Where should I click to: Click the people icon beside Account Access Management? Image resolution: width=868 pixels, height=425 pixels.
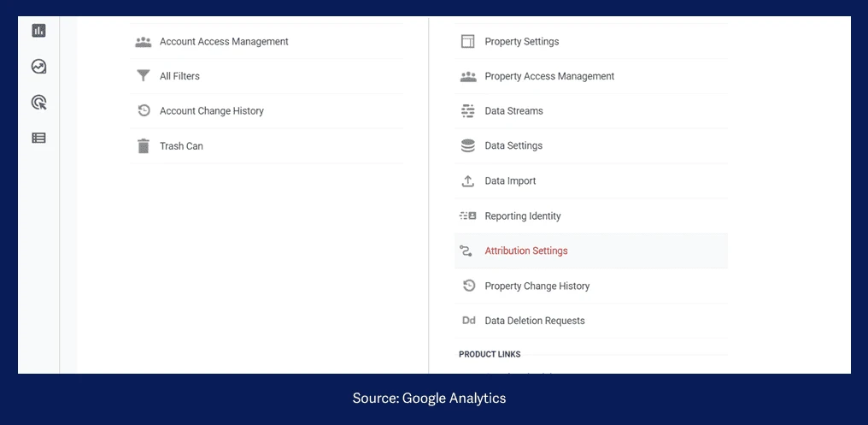coord(143,42)
